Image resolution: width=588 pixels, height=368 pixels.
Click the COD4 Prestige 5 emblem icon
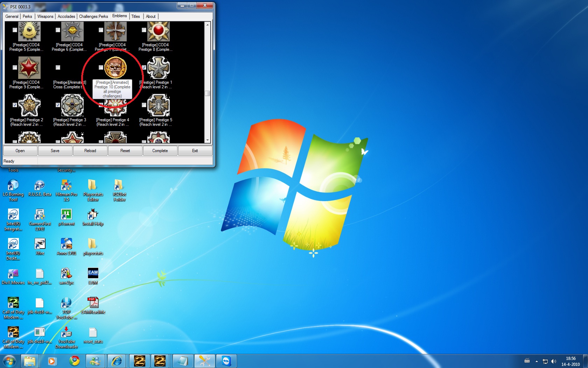click(x=29, y=31)
